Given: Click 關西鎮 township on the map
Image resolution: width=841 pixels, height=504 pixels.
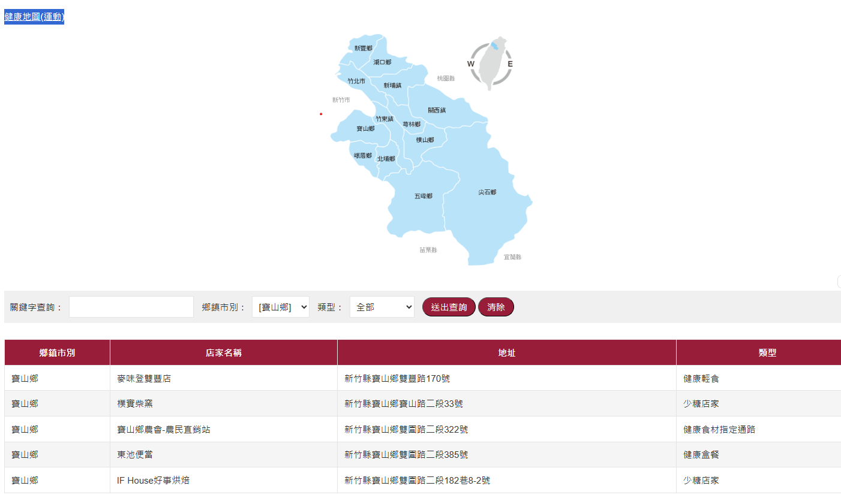Looking at the screenshot, I should (x=437, y=110).
